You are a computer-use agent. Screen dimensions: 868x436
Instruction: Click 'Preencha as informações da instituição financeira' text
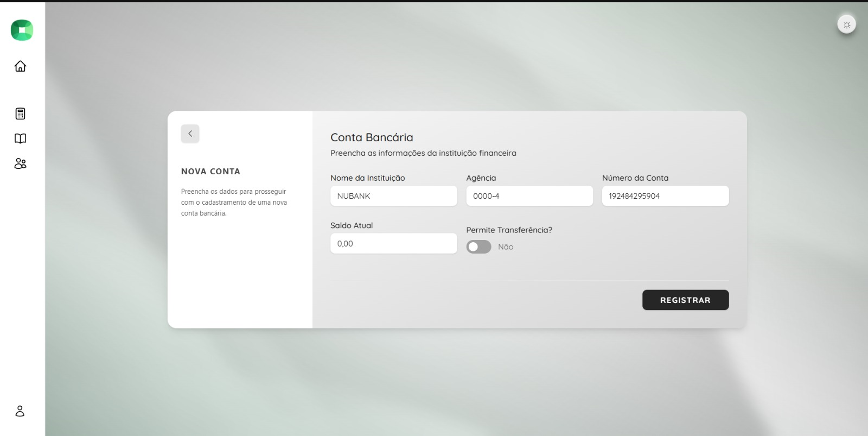tap(423, 153)
